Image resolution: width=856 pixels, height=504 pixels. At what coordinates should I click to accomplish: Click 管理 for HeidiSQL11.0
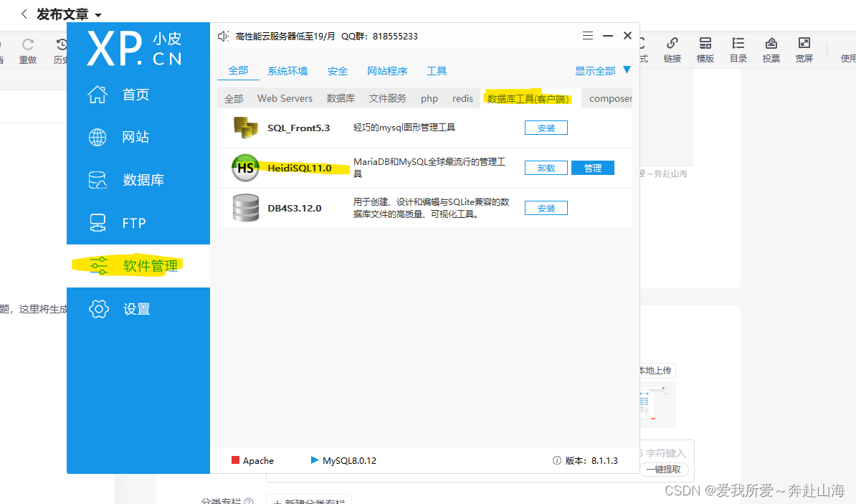(593, 168)
